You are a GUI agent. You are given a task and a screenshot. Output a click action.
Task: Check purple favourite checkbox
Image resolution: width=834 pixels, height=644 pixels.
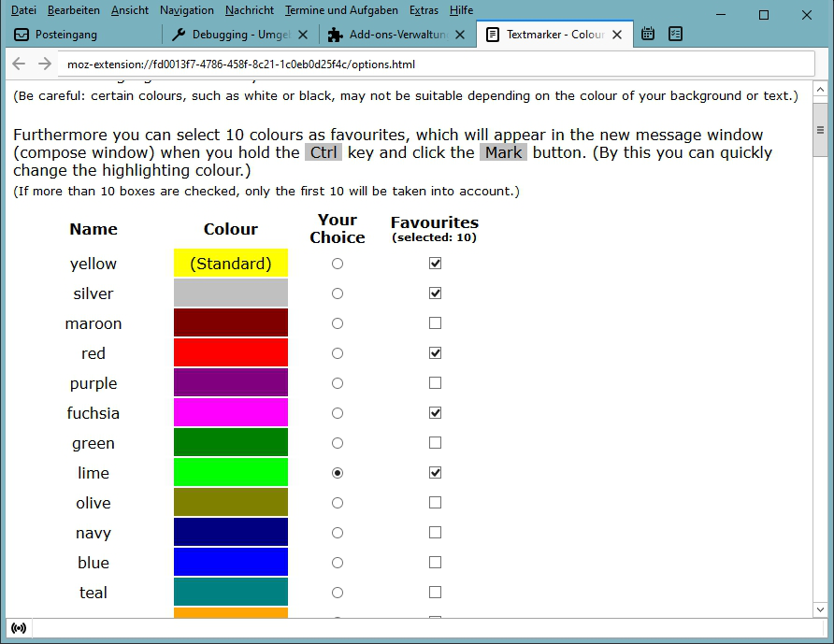pyautogui.click(x=435, y=382)
